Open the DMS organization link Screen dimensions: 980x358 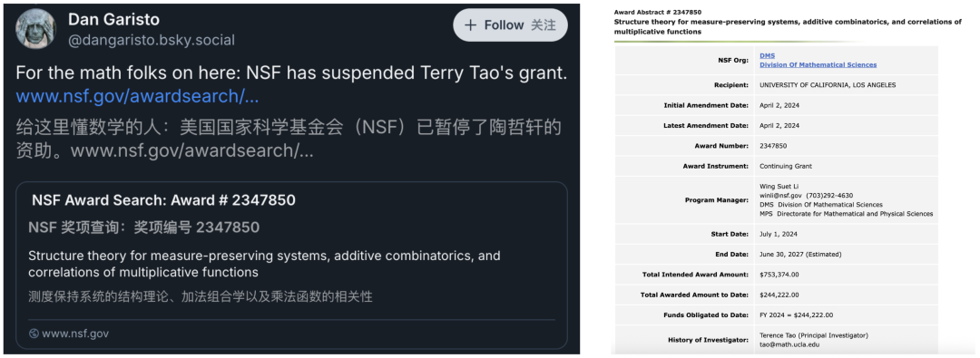(767, 55)
